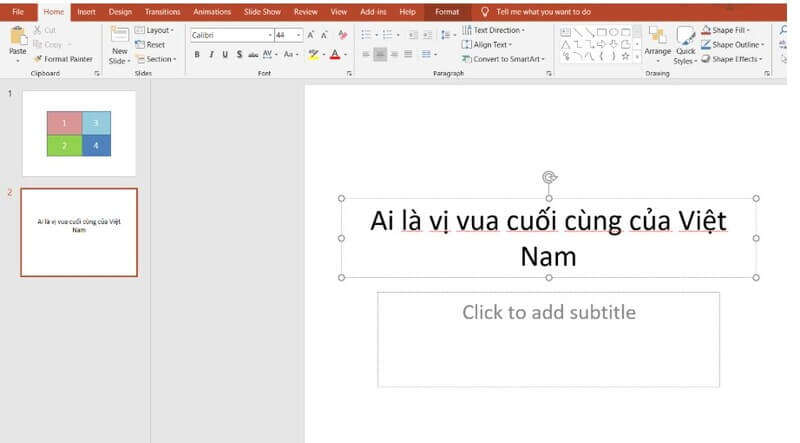Click in the Tell me what you want to do box
Image resolution: width=800 pixels, height=443 pixels.
point(543,12)
